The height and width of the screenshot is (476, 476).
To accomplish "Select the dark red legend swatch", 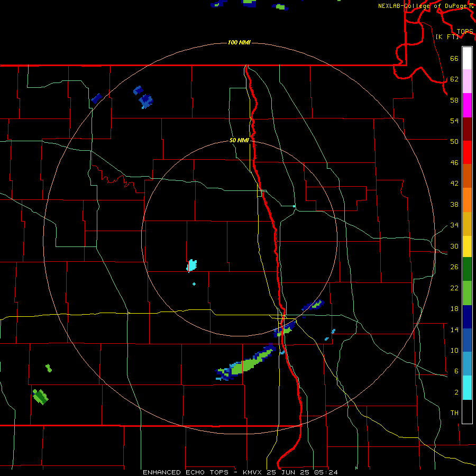I will pyautogui.click(x=467, y=129).
